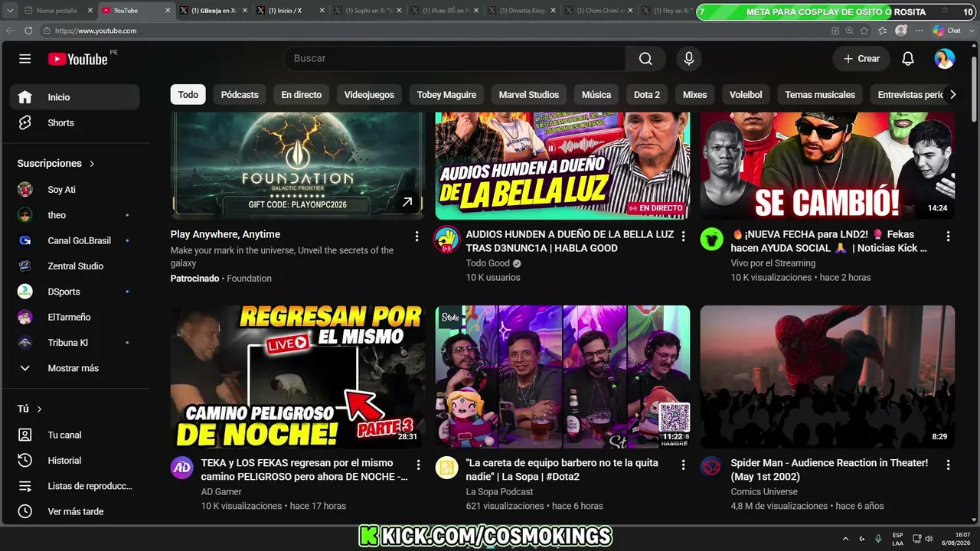Select the Voleibol filter chip
The image size is (980, 551).
tap(746, 95)
